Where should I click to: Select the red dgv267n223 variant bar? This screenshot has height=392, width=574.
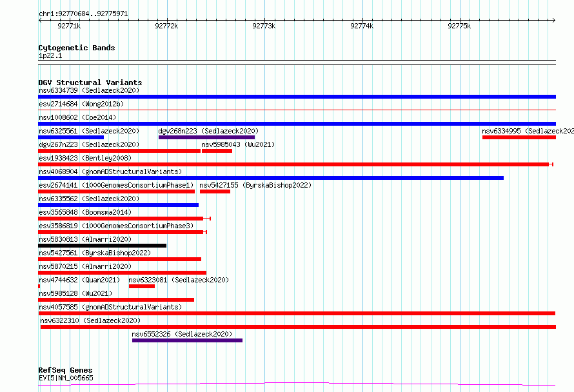click(x=119, y=151)
